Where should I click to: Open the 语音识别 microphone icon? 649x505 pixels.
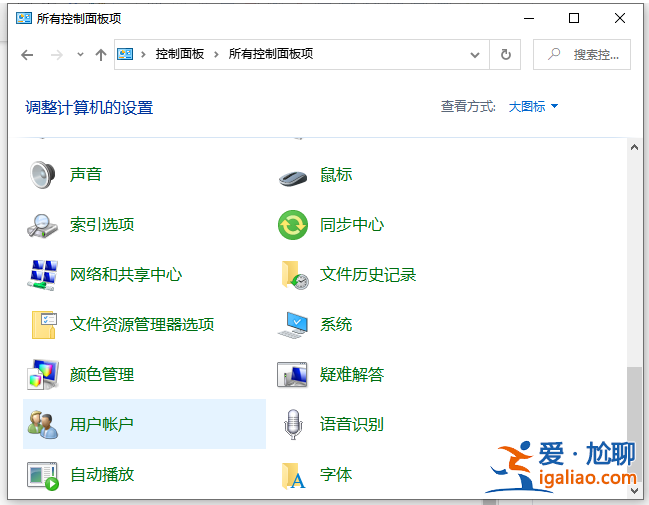click(x=293, y=424)
